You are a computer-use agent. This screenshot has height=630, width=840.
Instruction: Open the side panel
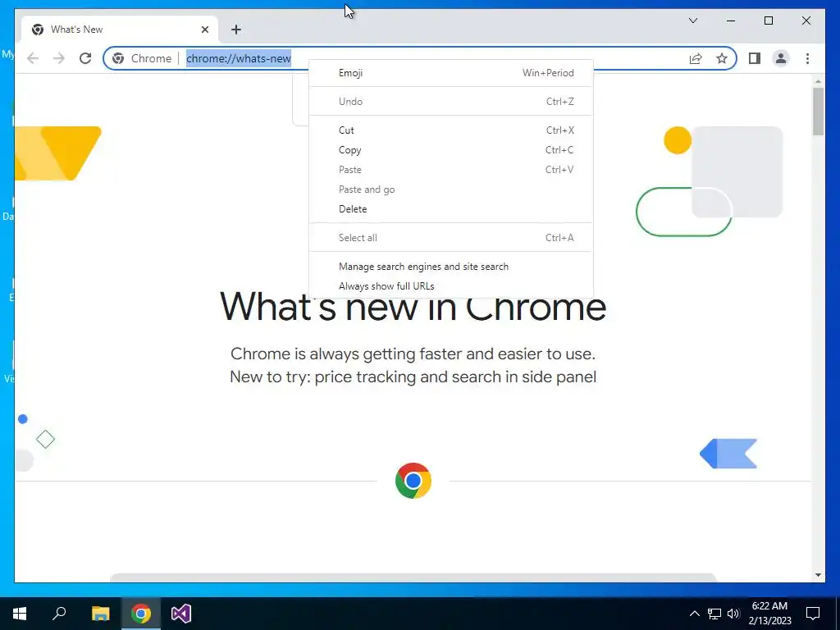tap(755, 58)
